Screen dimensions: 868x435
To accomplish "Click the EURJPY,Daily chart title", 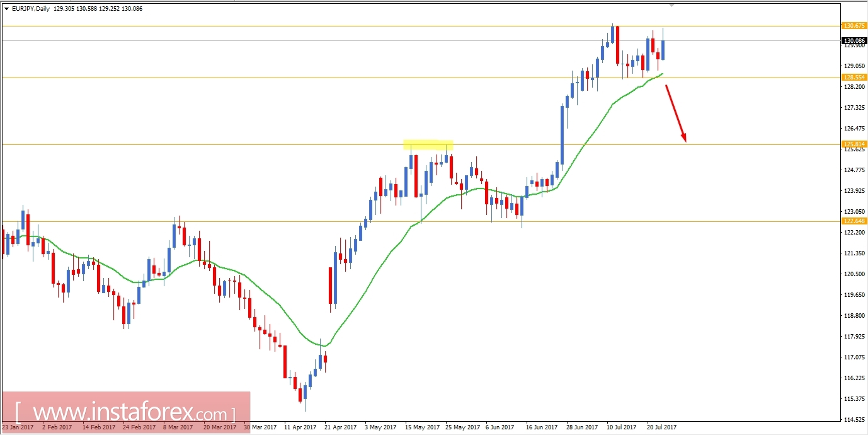I will [31, 8].
